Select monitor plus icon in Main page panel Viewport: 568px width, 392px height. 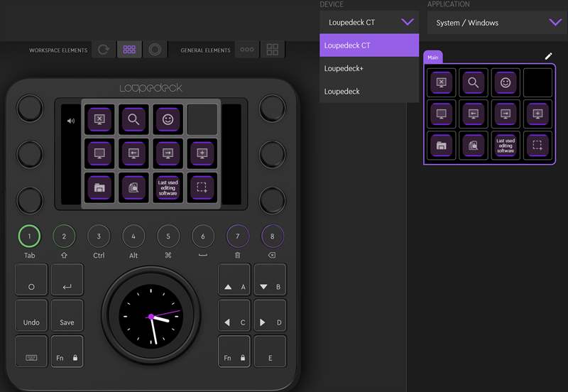click(x=537, y=114)
